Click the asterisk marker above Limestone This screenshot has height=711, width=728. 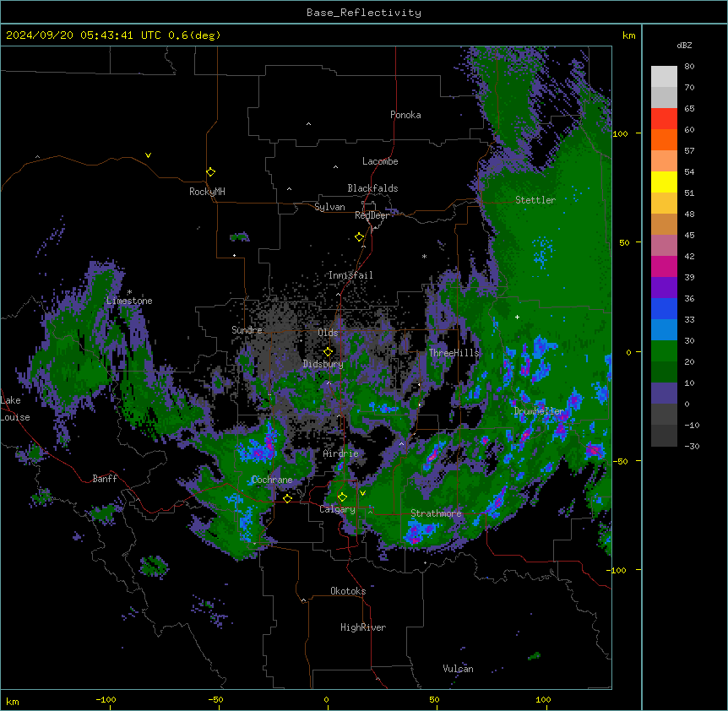click(129, 292)
